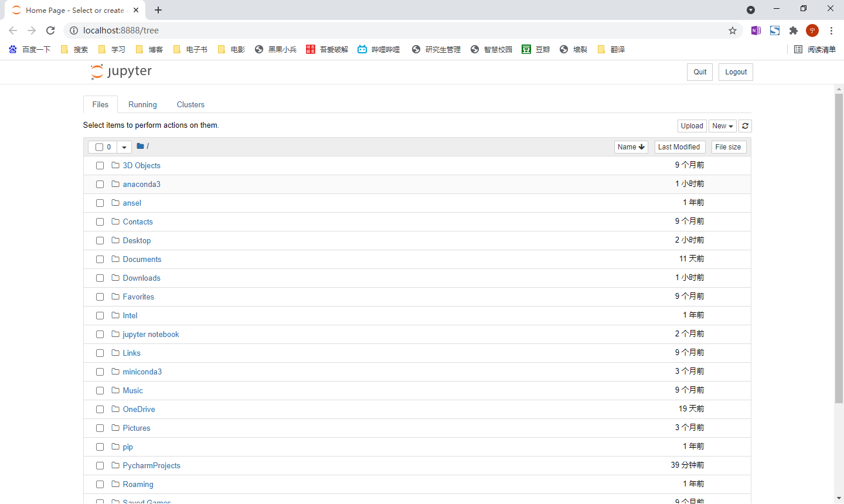Check the box next to anaconda3
This screenshot has height=504, width=844.
coord(100,185)
